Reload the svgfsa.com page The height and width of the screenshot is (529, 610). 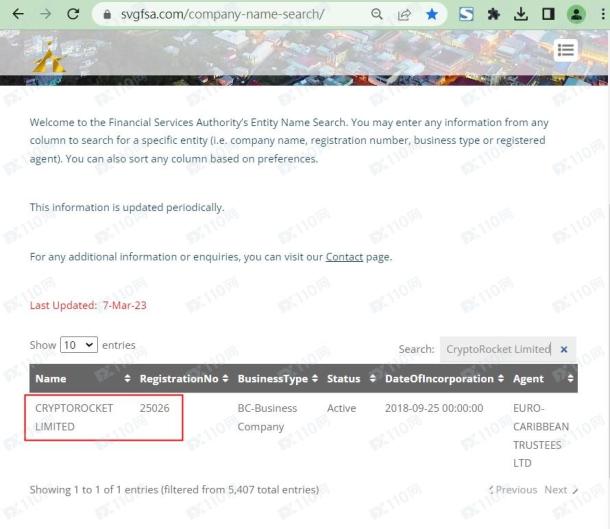(73, 14)
